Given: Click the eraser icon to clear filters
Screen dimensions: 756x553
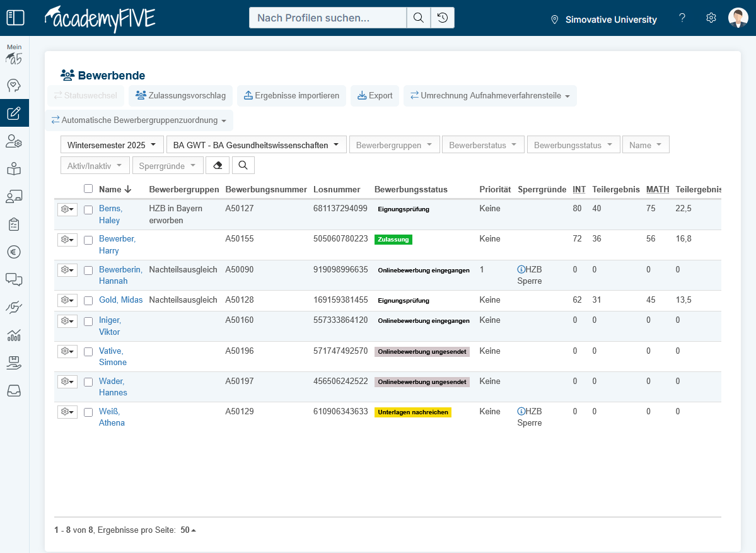Looking at the screenshot, I should click(218, 165).
